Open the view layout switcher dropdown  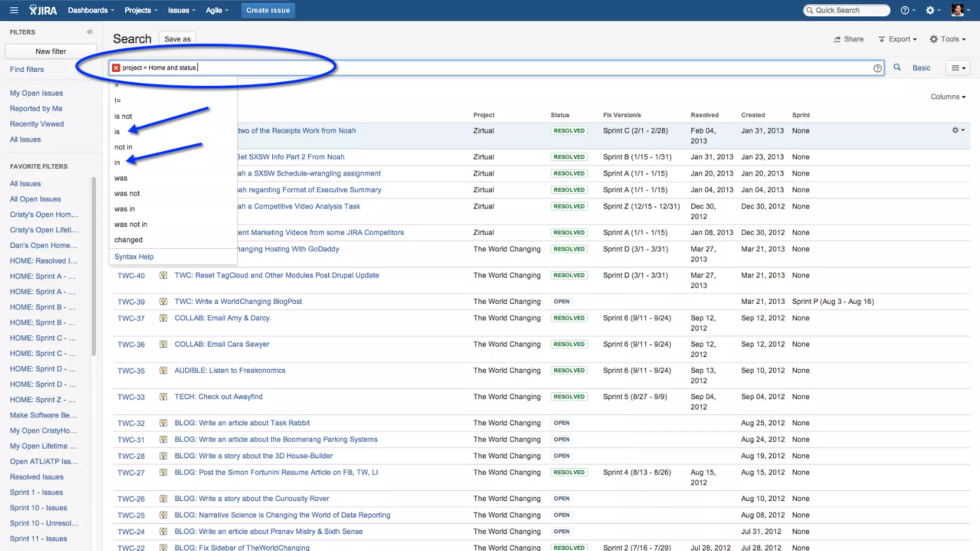tap(958, 68)
